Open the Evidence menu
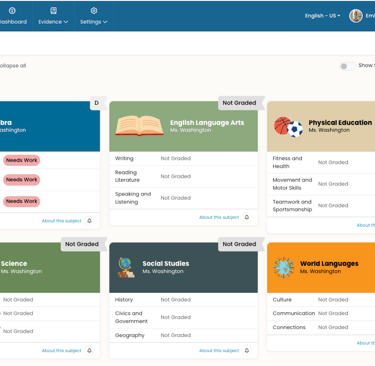 [53, 16]
